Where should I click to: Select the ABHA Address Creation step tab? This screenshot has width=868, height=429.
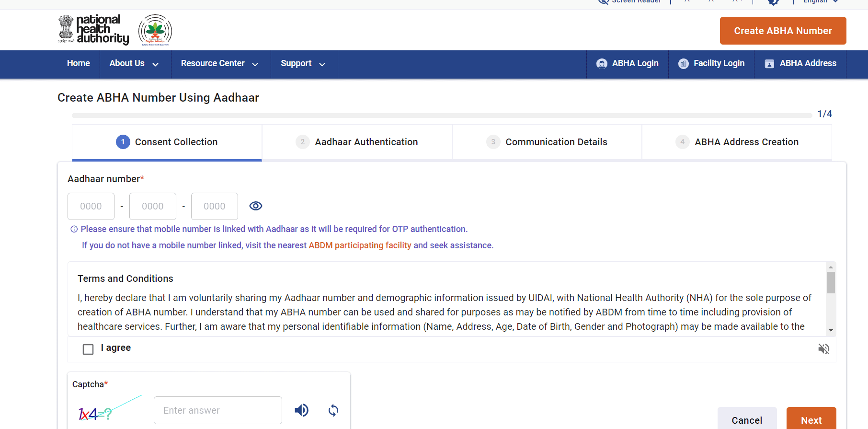tap(737, 142)
